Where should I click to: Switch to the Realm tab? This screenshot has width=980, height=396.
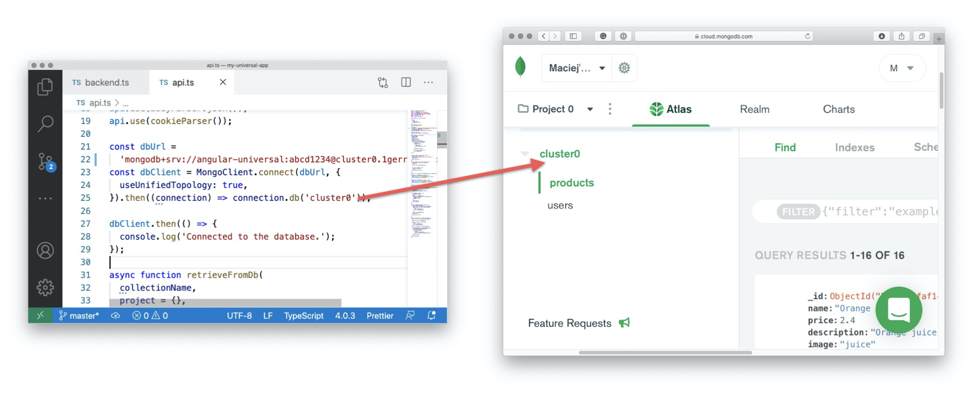point(755,109)
